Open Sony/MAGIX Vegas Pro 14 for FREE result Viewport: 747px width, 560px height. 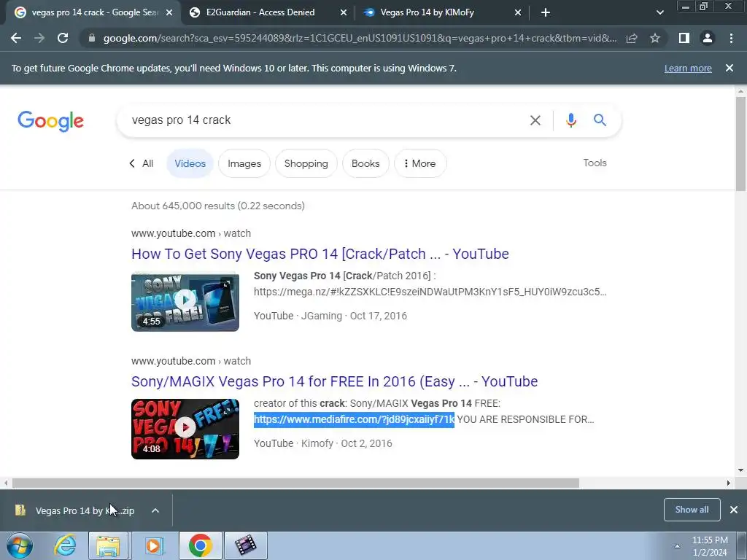click(334, 381)
